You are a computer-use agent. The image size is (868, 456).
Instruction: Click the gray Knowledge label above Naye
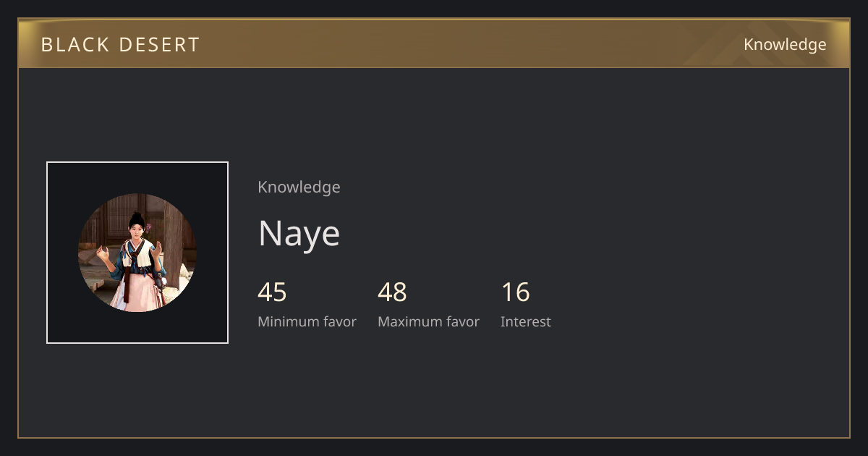point(299,187)
